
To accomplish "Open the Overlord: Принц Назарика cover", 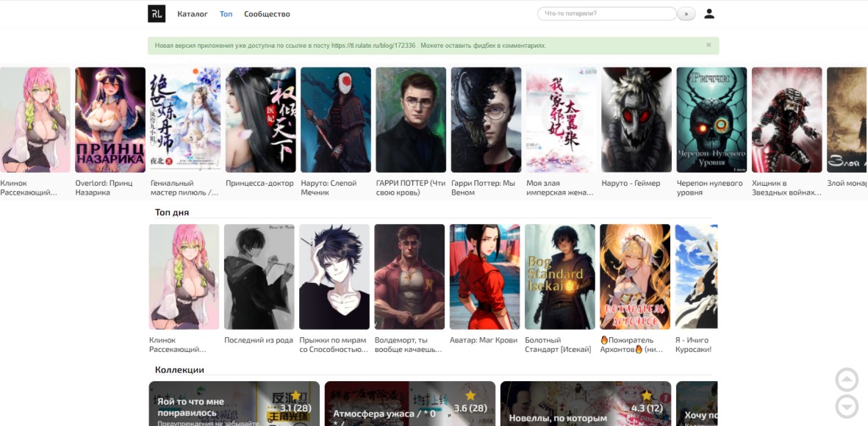I will (110, 120).
